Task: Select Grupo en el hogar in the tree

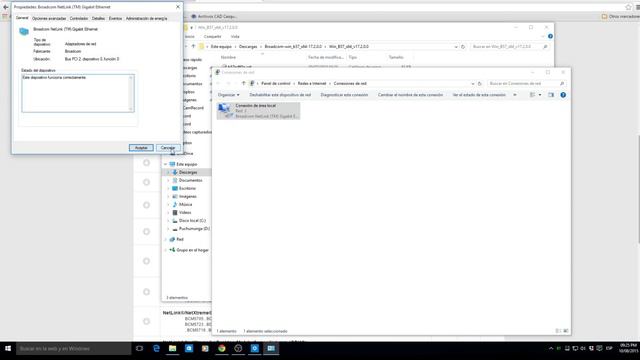Action: tap(192, 250)
